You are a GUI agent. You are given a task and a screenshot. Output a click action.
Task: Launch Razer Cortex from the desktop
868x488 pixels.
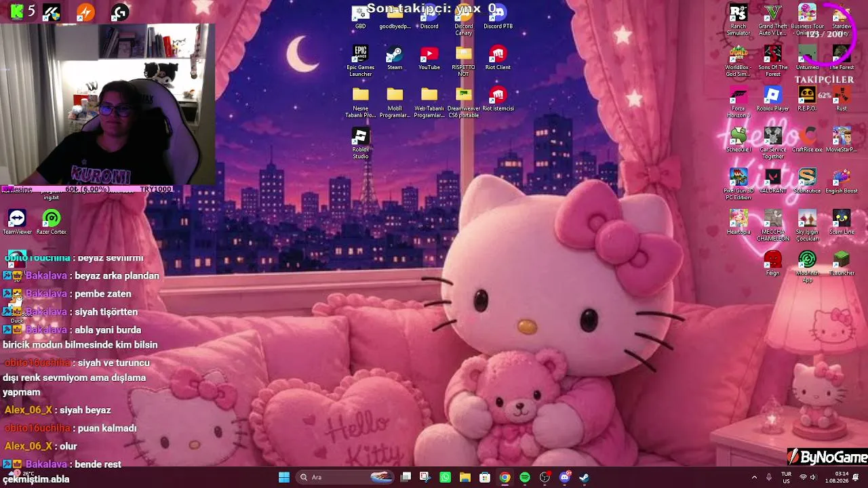(51, 222)
